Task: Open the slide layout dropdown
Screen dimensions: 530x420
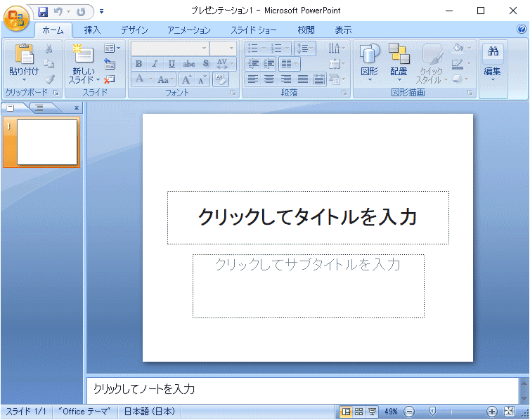Action: (x=112, y=48)
